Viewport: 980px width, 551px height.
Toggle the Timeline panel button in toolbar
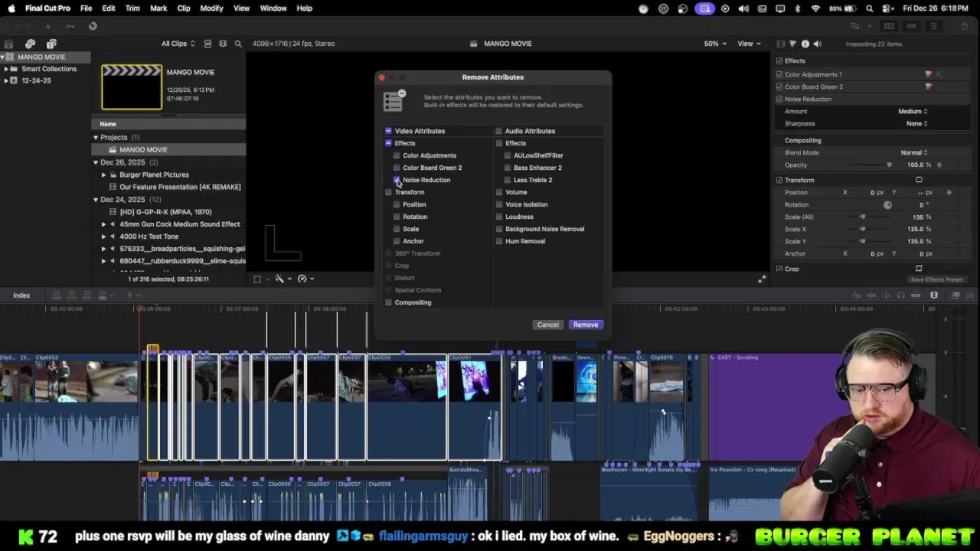pos(911,26)
